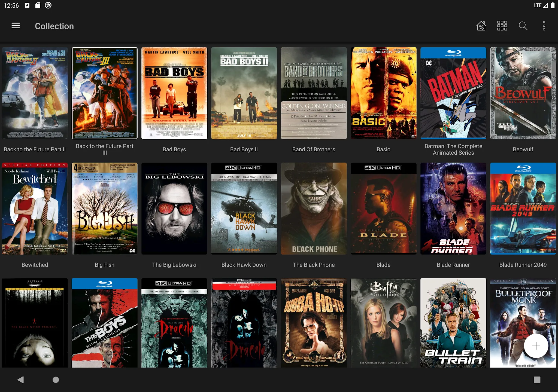Open the Bubba Ho-Tep cover
This screenshot has width=558, height=392.
314,323
